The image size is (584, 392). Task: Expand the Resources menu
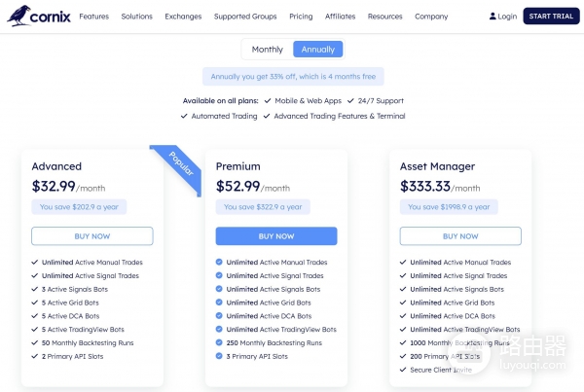pyautogui.click(x=385, y=17)
